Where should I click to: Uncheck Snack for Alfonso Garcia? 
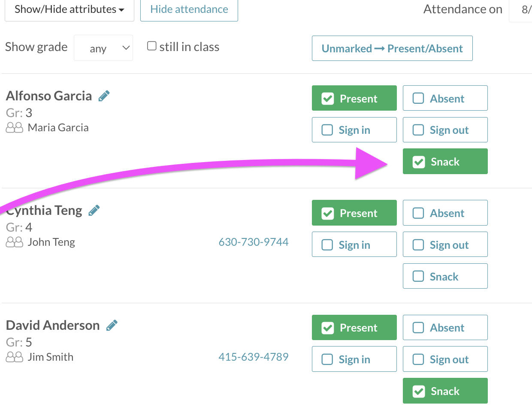click(445, 162)
